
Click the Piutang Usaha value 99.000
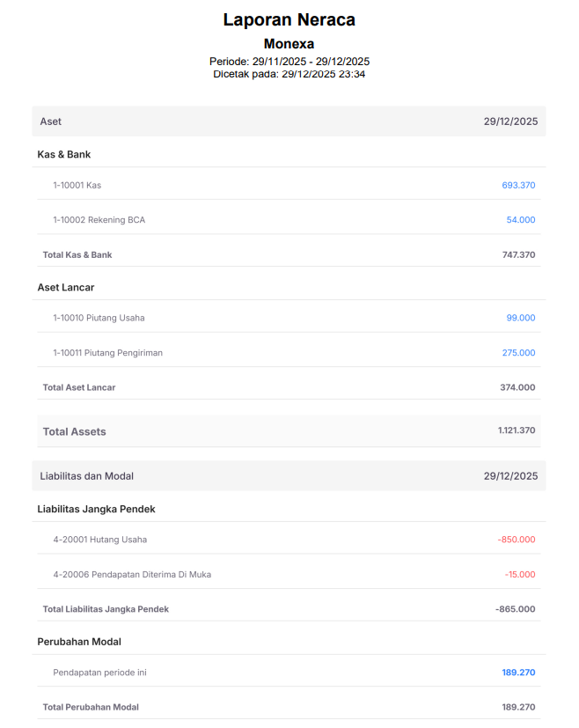(520, 318)
